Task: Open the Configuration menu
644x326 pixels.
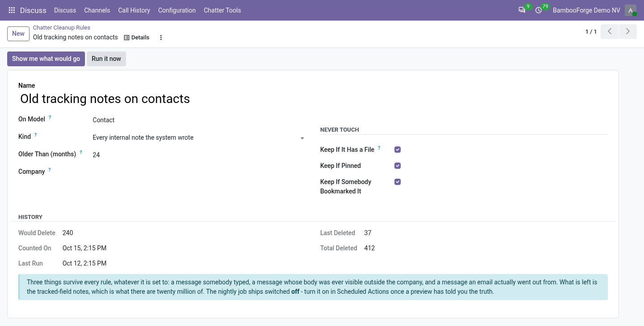Action: coord(177,10)
